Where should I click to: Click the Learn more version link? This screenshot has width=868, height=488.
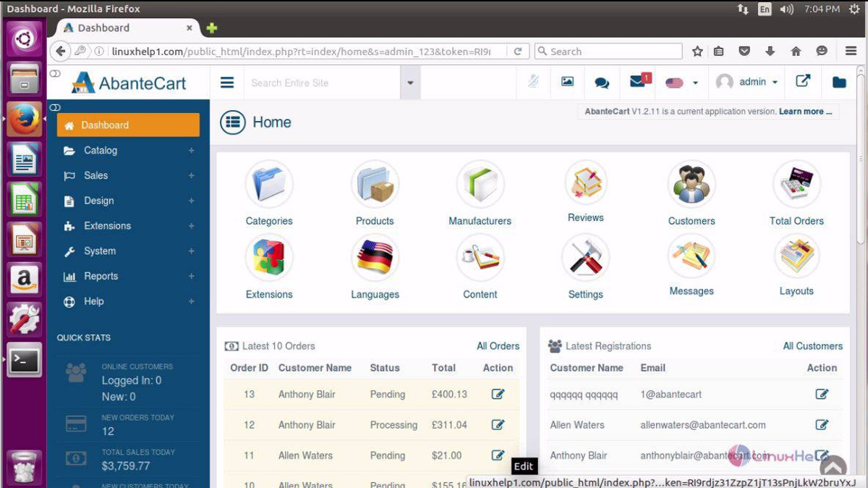(x=805, y=112)
